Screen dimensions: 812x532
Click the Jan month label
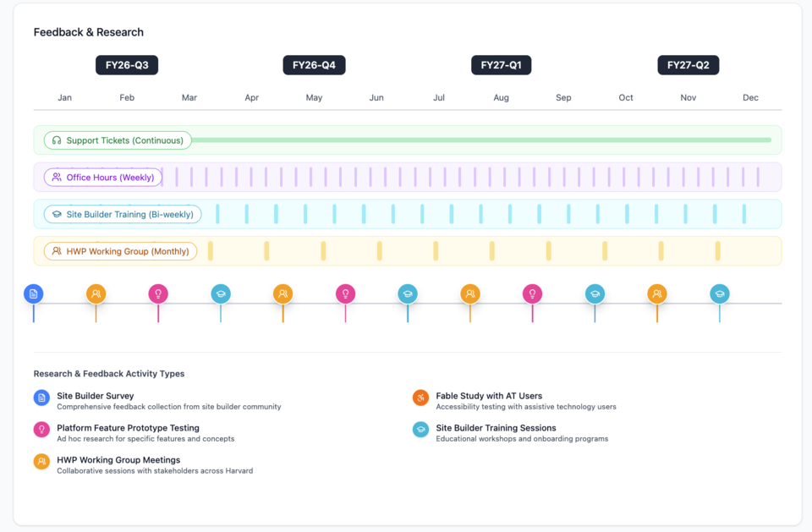[x=65, y=97]
